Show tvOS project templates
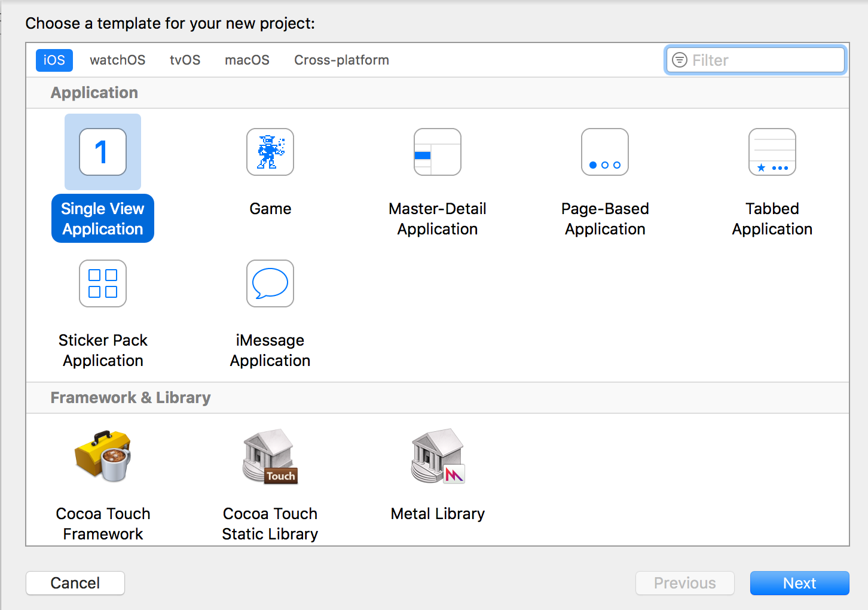 click(x=185, y=60)
